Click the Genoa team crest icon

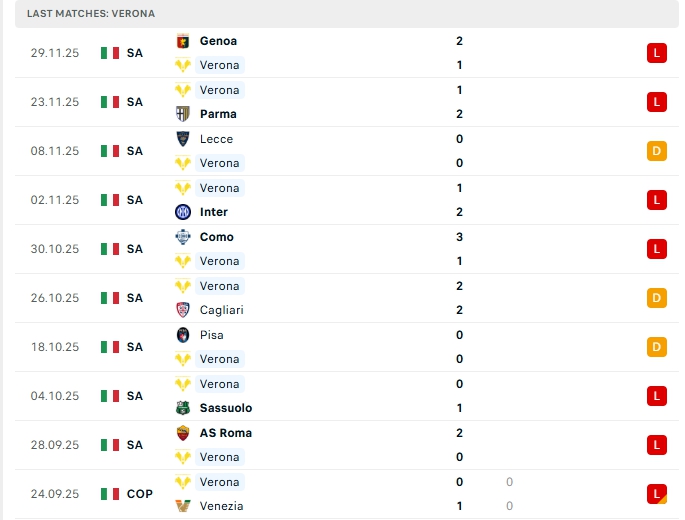pos(182,41)
